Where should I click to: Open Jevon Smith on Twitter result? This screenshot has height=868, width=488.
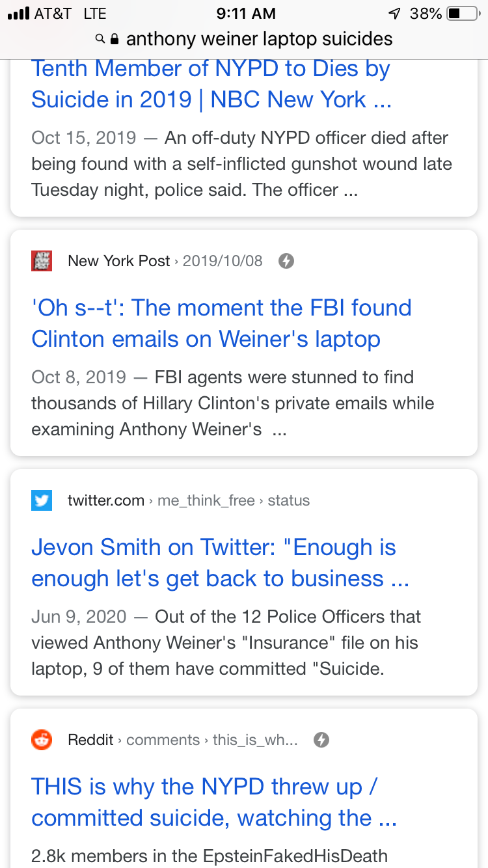pos(221,563)
